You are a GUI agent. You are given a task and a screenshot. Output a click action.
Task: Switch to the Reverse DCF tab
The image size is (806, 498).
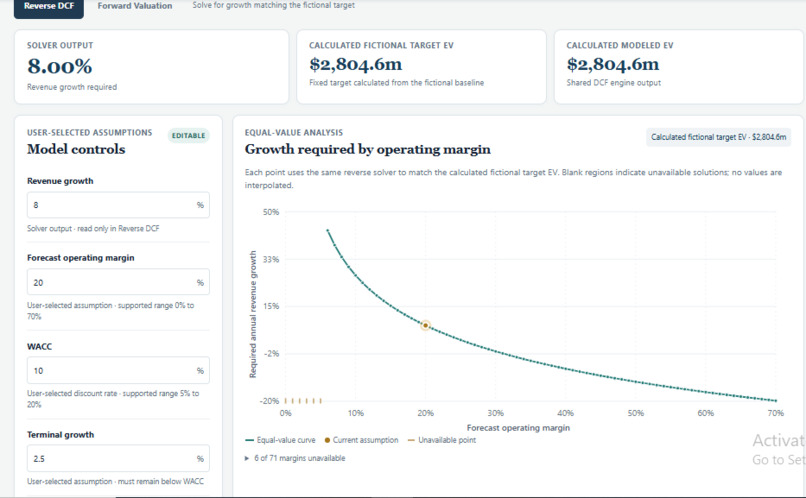(49, 7)
